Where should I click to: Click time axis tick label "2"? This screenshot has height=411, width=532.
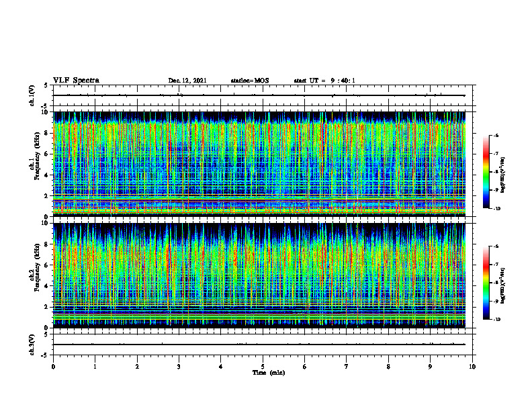(137, 367)
